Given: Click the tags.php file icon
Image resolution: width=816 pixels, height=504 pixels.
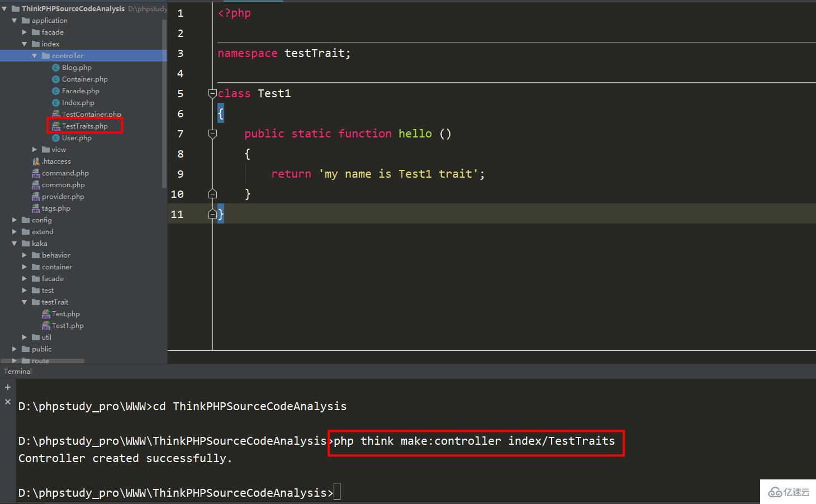Looking at the screenshot, I should tap(36, 208).
